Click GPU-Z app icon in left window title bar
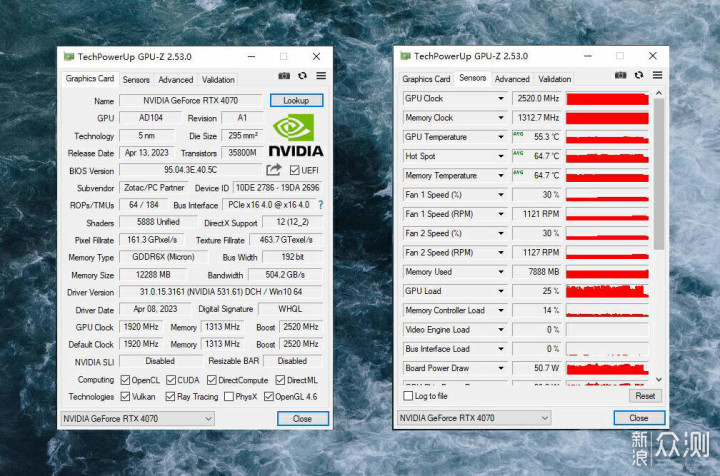Image resolution: width=720 pixels, height=476 pixels. (x=69, y=56)
